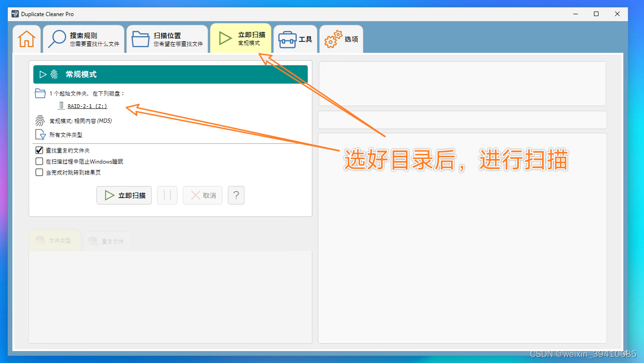Click the fingerprint icon beside 相同内容 (MD5)
Image resolution: width=644 pixels, height=363 pixels.
40,121
